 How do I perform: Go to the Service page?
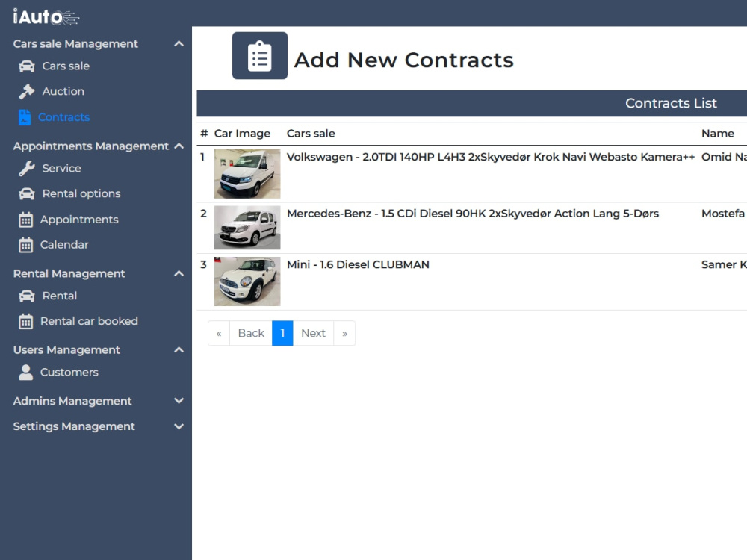coord(61,169)
